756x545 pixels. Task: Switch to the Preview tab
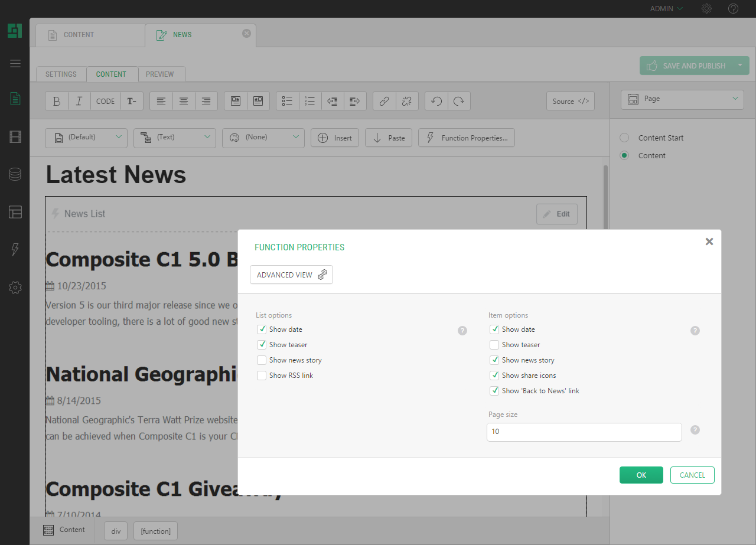[x=160, y=74]
